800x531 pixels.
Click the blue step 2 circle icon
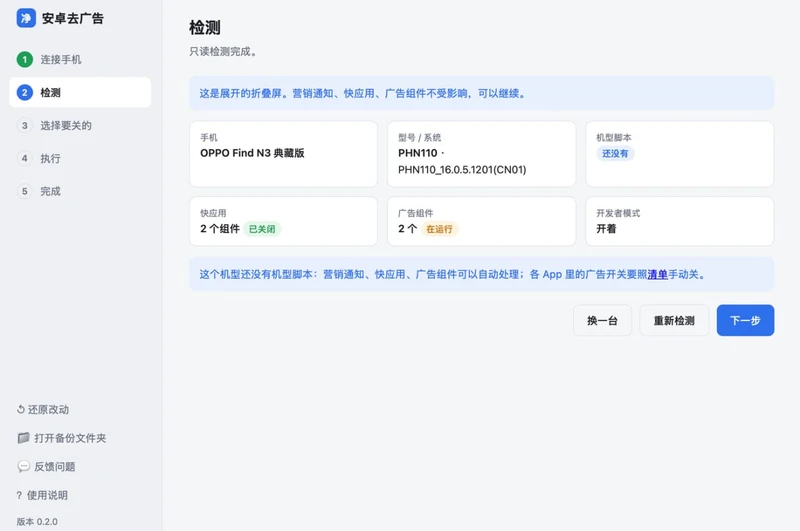point(24,92)
